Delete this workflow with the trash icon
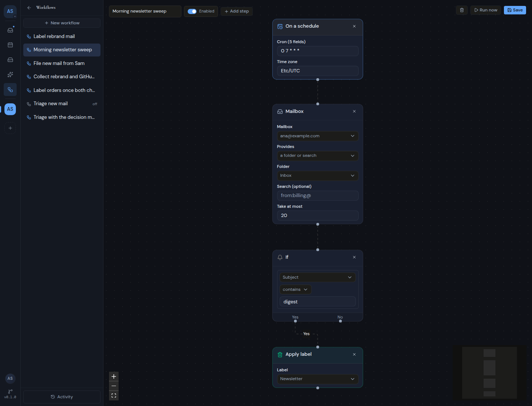This screenshot has width=532, height=406. coord(462,10)
